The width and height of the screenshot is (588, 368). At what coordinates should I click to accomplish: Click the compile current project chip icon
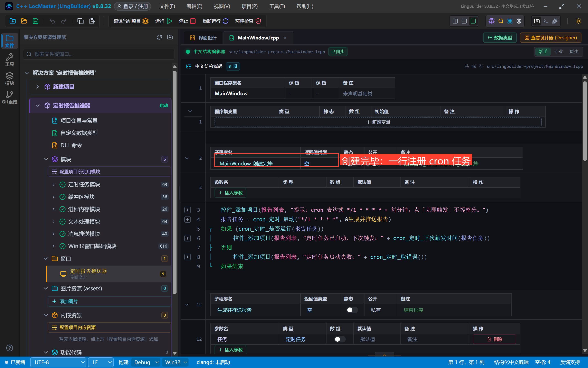[145, 21]
